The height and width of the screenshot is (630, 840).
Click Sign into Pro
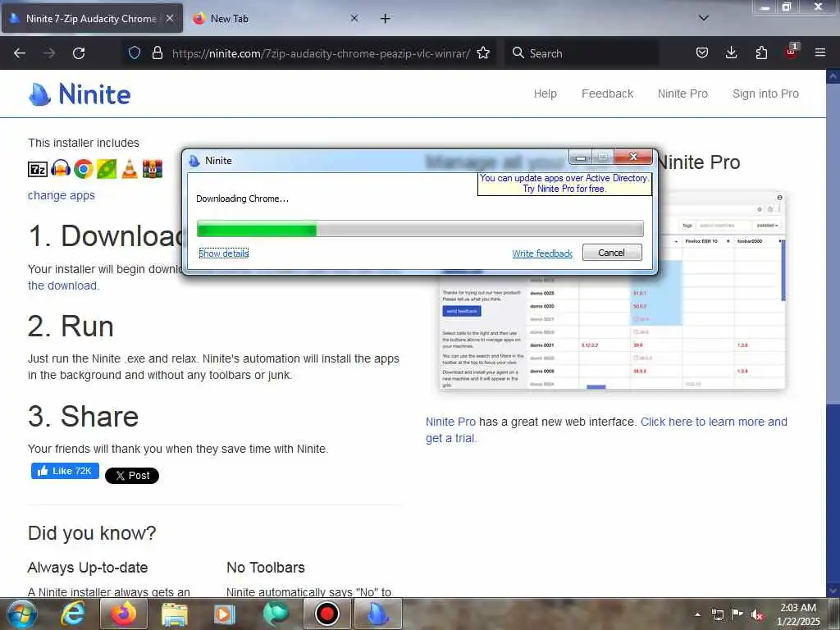(x=765, y=94)
